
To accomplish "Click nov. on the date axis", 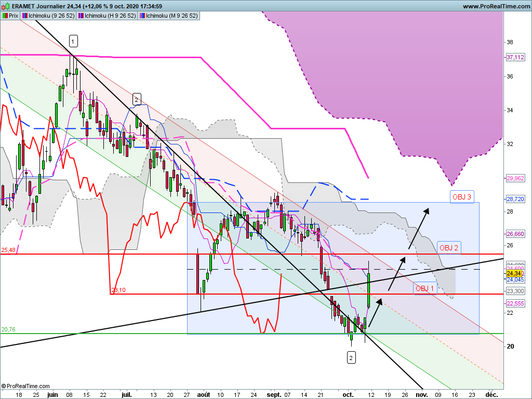I will click(422, 395).
